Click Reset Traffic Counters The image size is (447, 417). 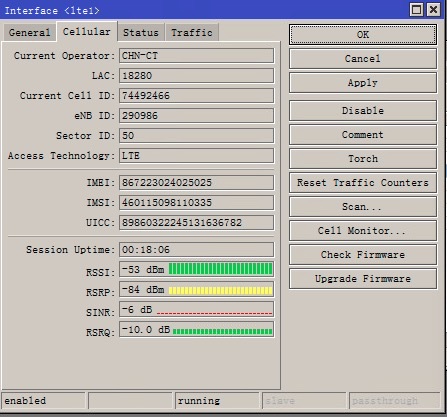[x=363, y=183]
